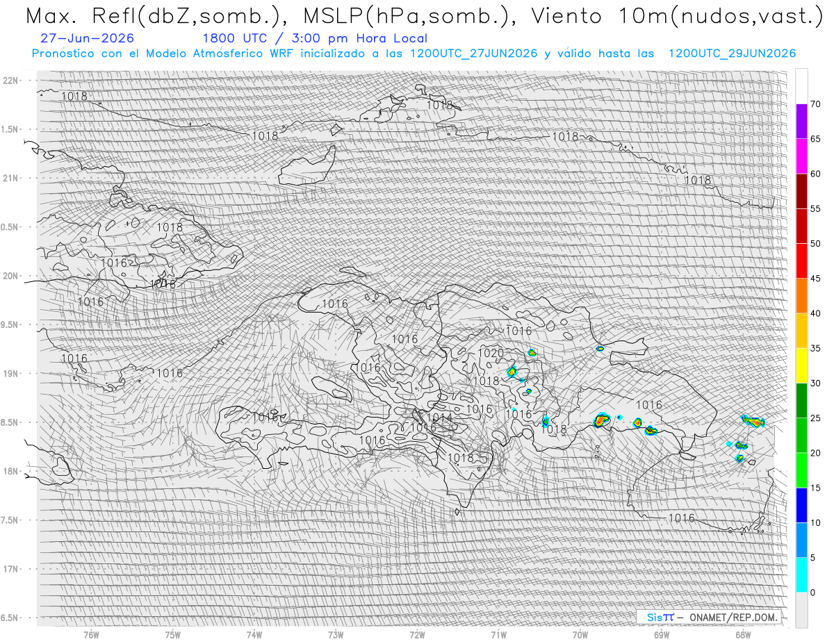Pick the yellow 30–35 dBZ color bar segment
This screenshot has width=834, height=644.
[x=801, y=365]
